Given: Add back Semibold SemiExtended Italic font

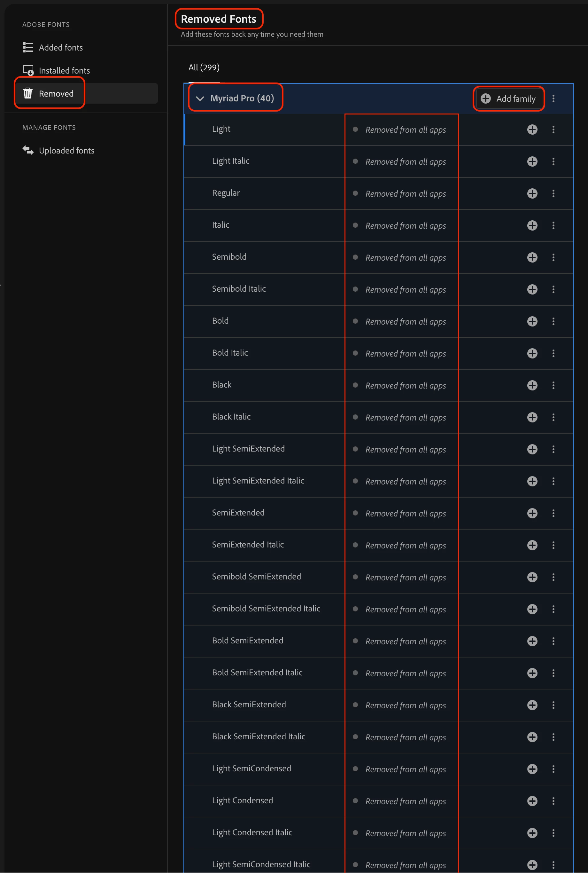Looking at the screenshot, I should point(532,609).
